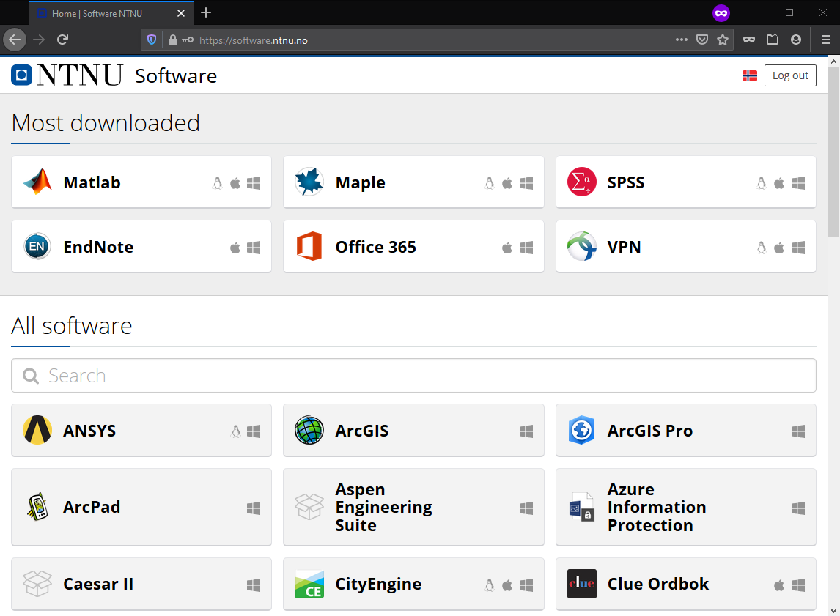Click the Search all software field
840x616 pixels.
point(413,376)
